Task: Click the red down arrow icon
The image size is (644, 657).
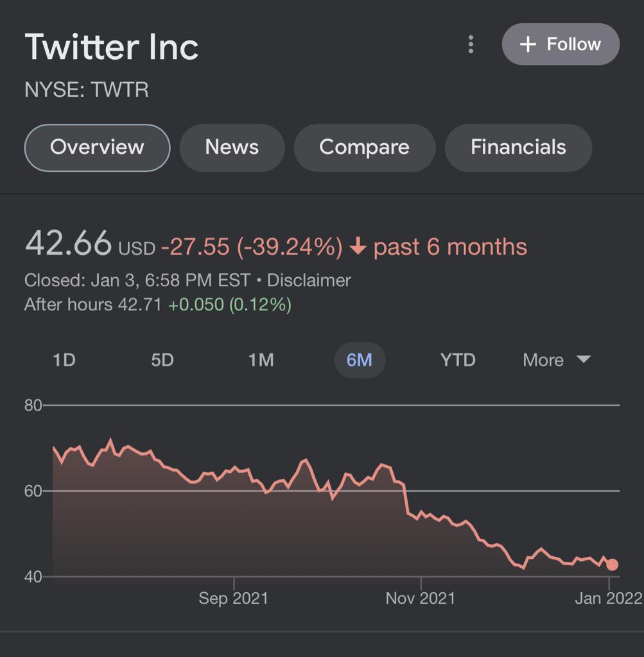Action: coord(358,247)
